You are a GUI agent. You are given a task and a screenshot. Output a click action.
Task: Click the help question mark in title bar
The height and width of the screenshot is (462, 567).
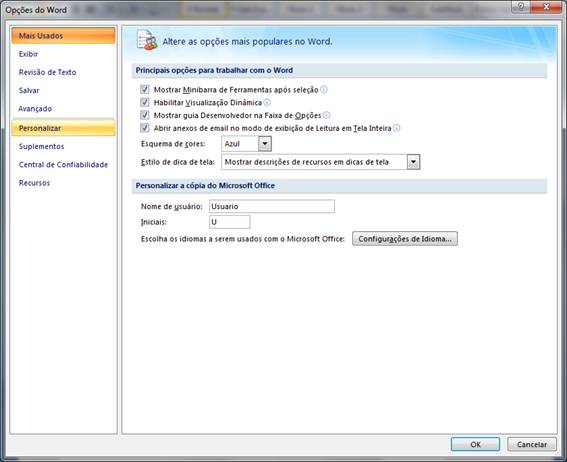[521, 6]
